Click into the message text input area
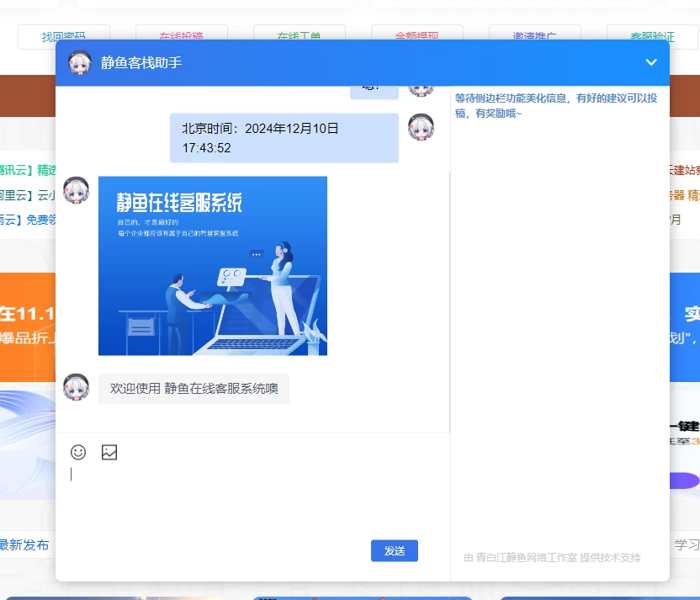This screenshot has width=700, height=600. coord(252,496)
